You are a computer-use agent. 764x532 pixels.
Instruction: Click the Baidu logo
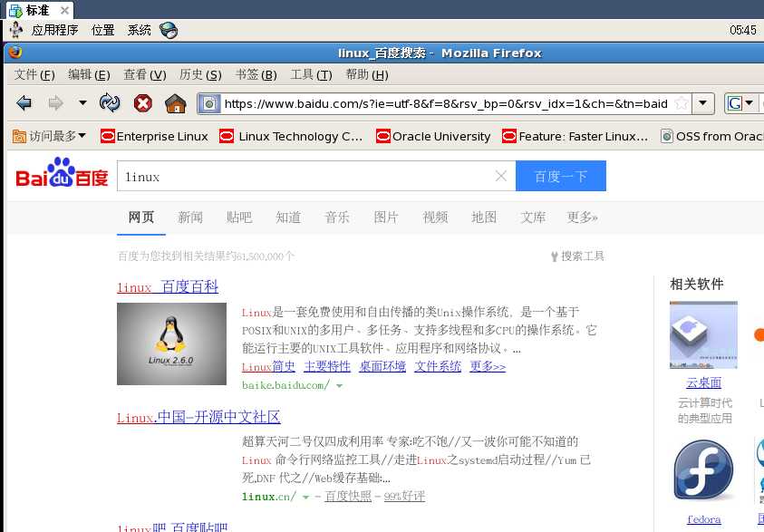[62, 173]
